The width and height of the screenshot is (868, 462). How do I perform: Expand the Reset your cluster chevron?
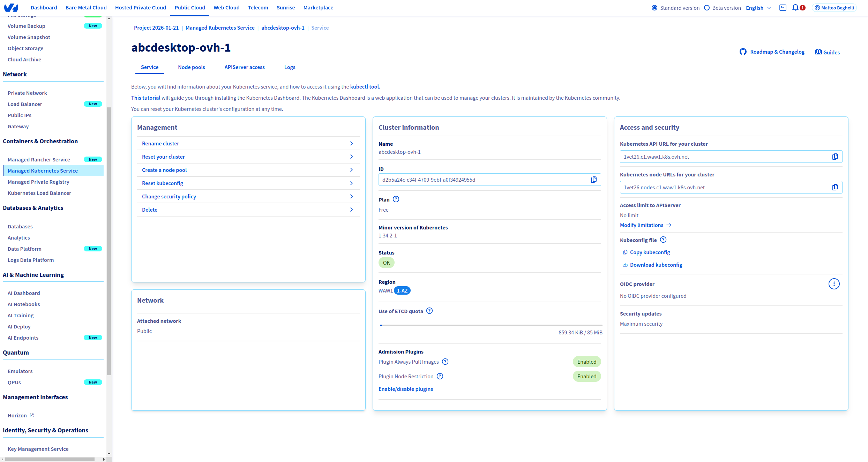(351, 157)
